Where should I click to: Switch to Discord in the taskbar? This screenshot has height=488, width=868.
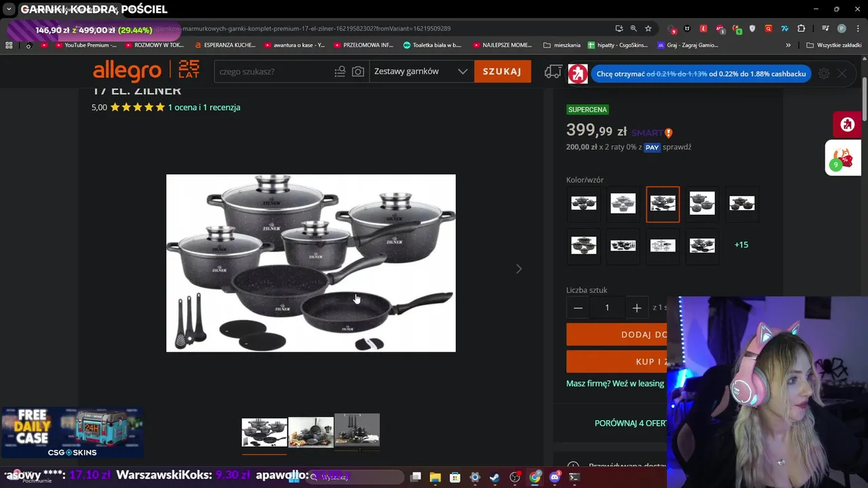[x=555, y=477]
